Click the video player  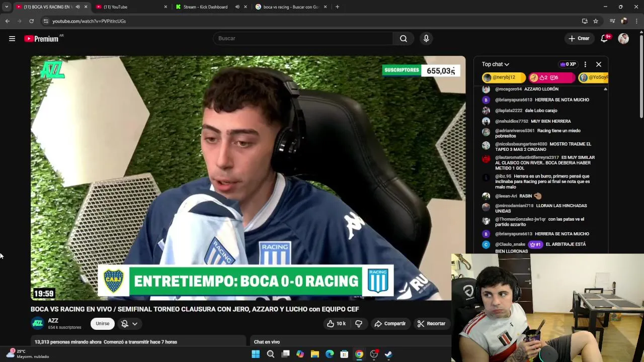[x=248, y=178]
